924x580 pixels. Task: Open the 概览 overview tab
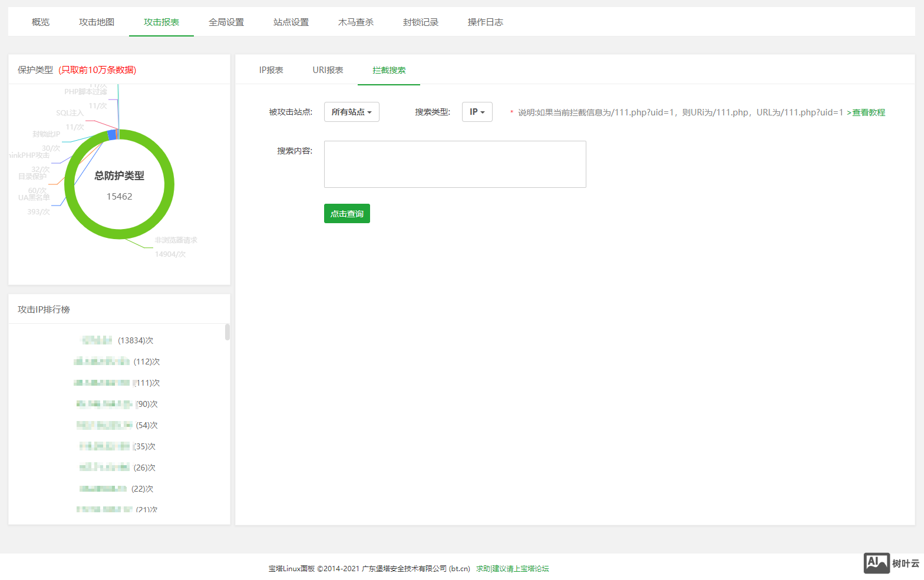pos(41,22)
